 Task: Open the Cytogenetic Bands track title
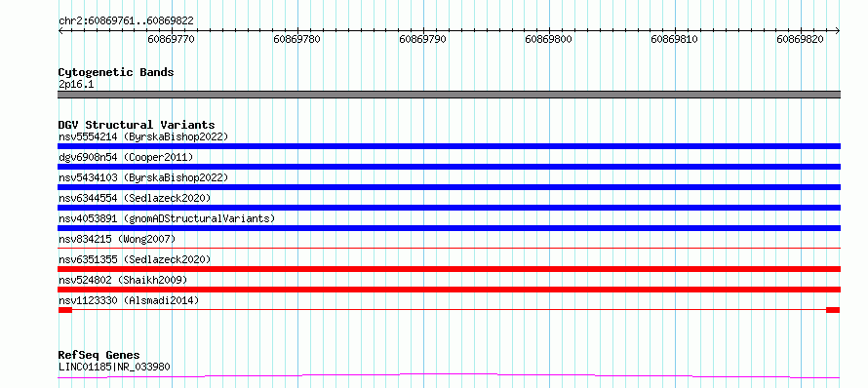tap(116, 72)
